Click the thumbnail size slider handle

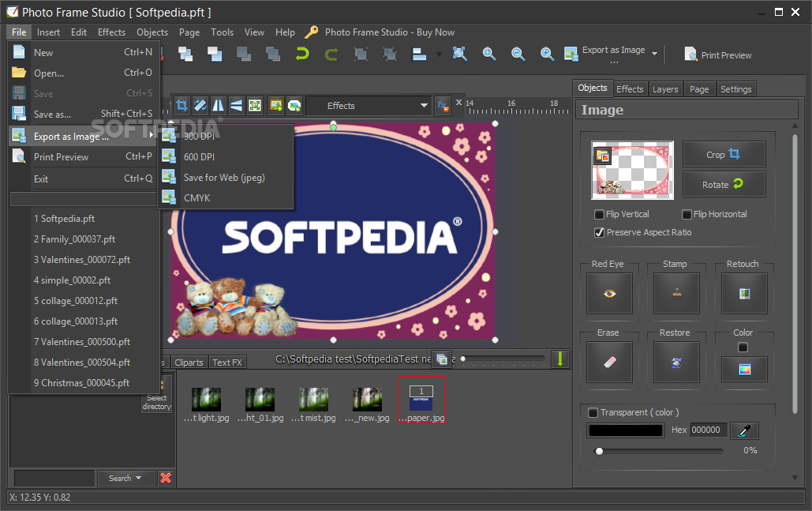click(x=463, y=359)
